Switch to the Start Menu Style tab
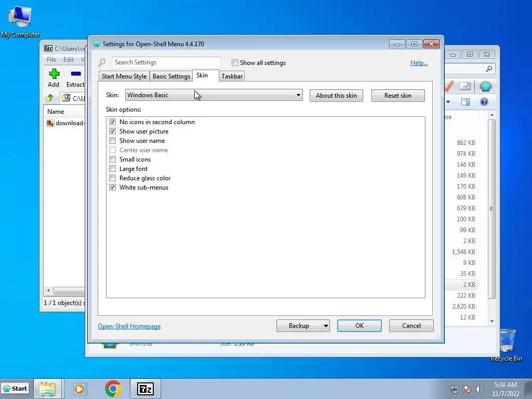 click(124, 76)
